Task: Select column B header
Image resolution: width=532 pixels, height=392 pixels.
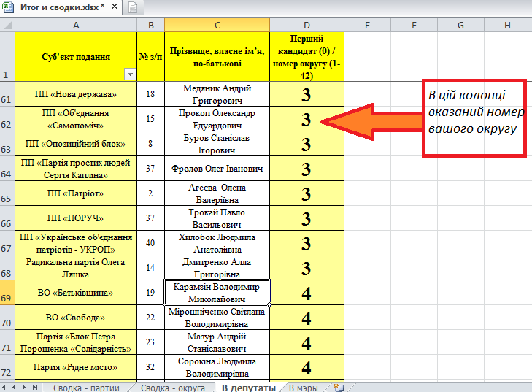Action: point(150,25)
